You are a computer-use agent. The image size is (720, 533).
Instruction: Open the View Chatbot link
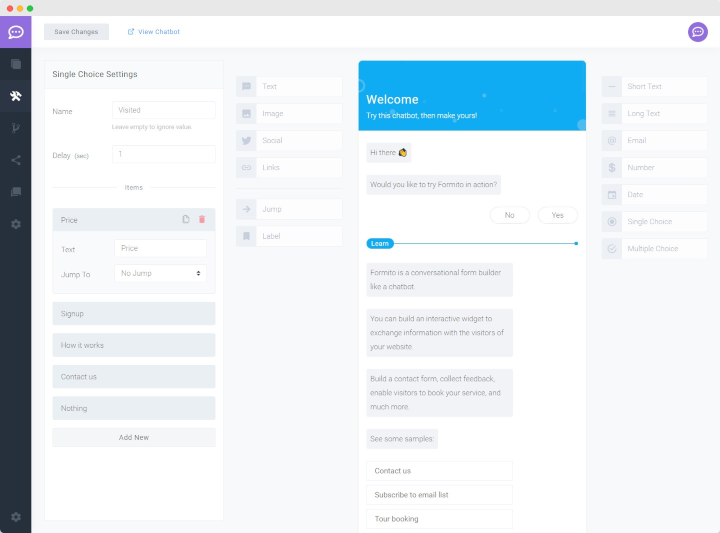pyautogui.click(x=154, y=32)
